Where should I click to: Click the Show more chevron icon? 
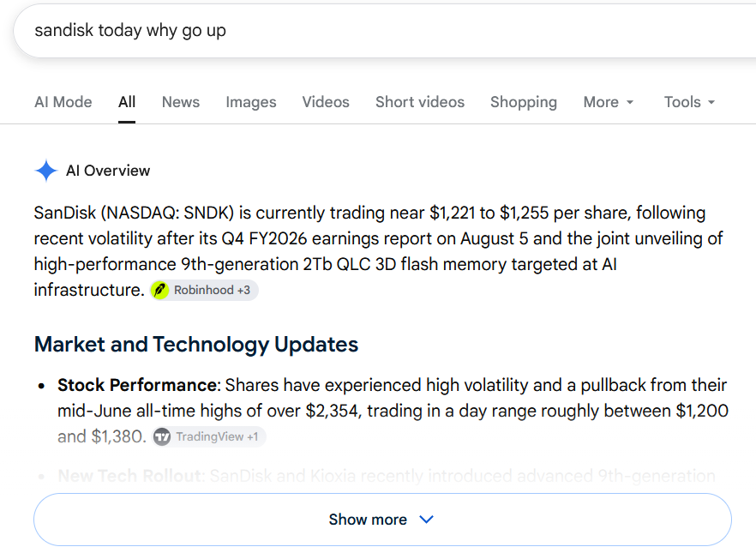coord(427,520)
